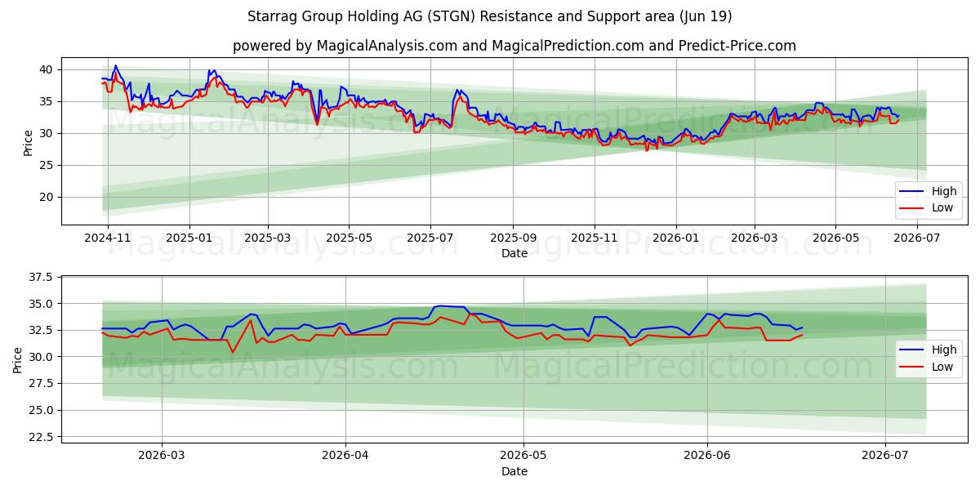The image size is (980, 490).
Task: Click the '2026-06' date label on lower chart
Action: (706, 456)
